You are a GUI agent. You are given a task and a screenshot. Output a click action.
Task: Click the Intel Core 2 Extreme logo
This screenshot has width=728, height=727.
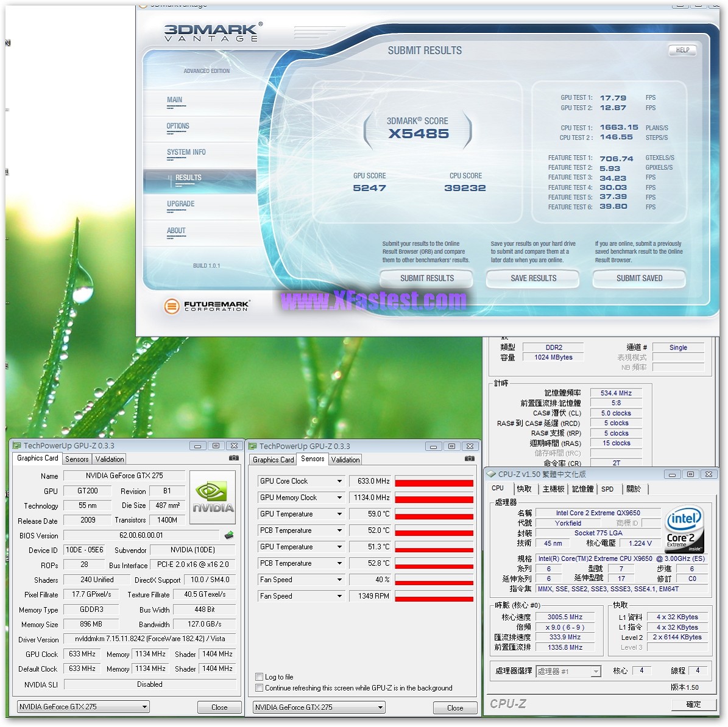coord(684,529)
